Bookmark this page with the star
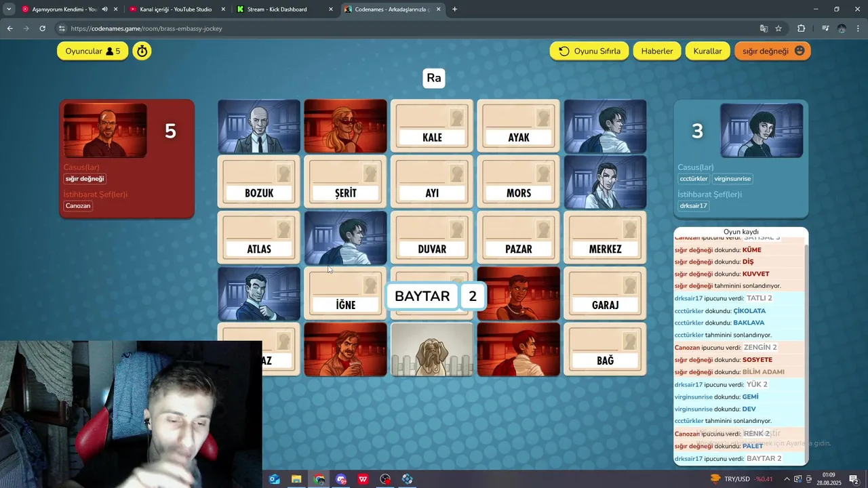This screenshot has height=488, width=868. tap(778, 28)
